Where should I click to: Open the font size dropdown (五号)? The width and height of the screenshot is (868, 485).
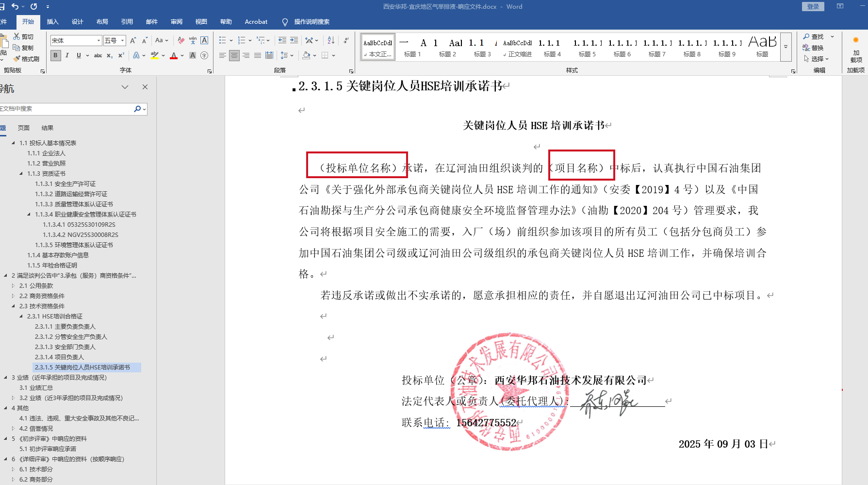123,41
